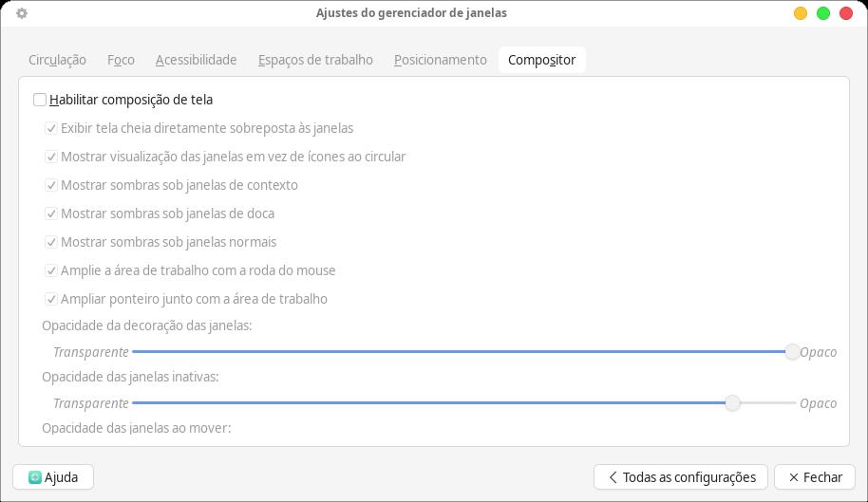The image size is (868, 502).
Task: Close the window with the red button
Action: point(846,13)
